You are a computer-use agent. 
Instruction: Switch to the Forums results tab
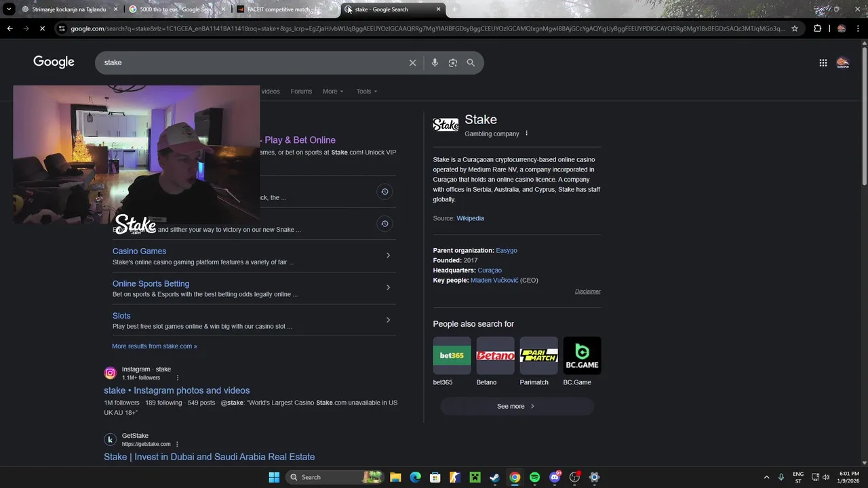(301, 91)
